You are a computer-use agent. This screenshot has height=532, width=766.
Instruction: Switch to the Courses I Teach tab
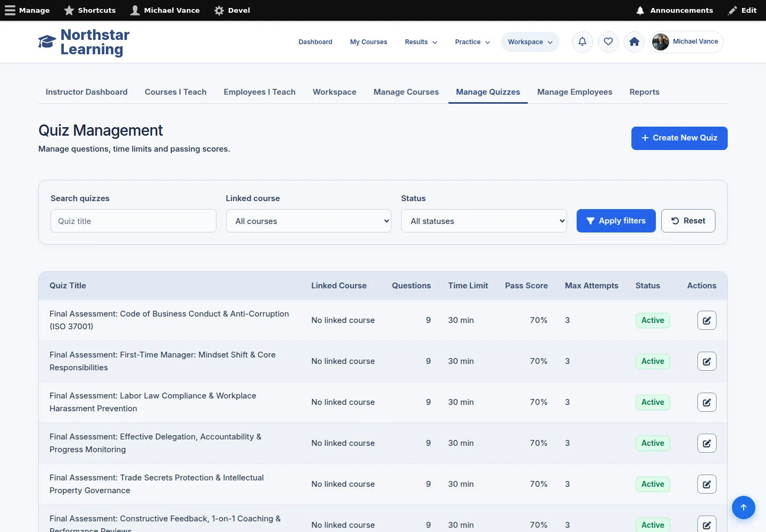(x=176, y=92)
